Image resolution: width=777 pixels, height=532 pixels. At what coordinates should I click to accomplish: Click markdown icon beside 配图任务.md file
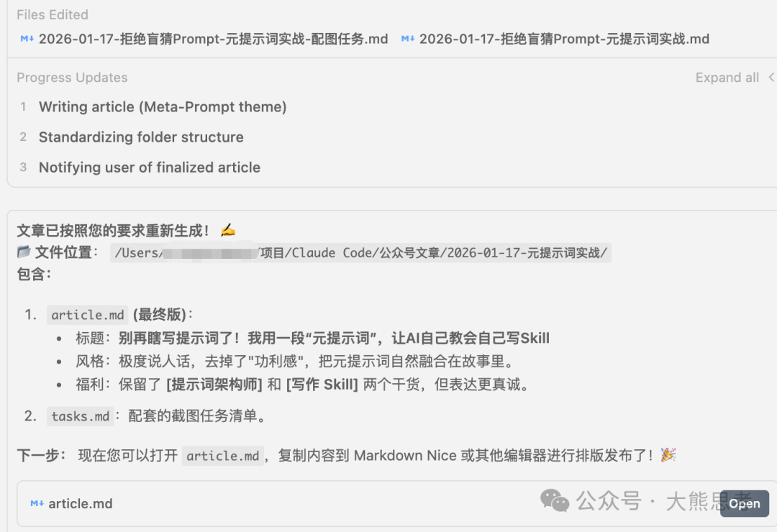(27, 39)
